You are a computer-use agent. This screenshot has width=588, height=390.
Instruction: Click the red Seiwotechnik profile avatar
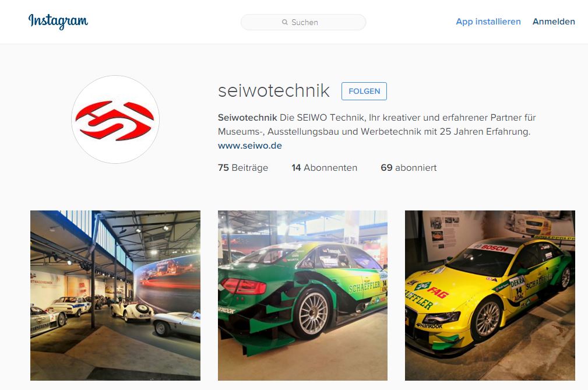(x=115, y=120)
